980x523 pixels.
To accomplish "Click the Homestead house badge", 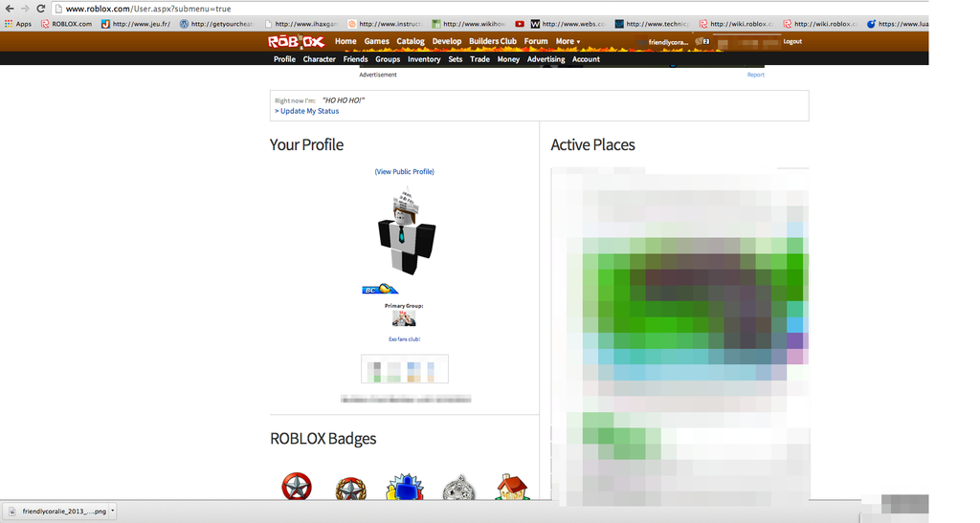I will [513, 487].
